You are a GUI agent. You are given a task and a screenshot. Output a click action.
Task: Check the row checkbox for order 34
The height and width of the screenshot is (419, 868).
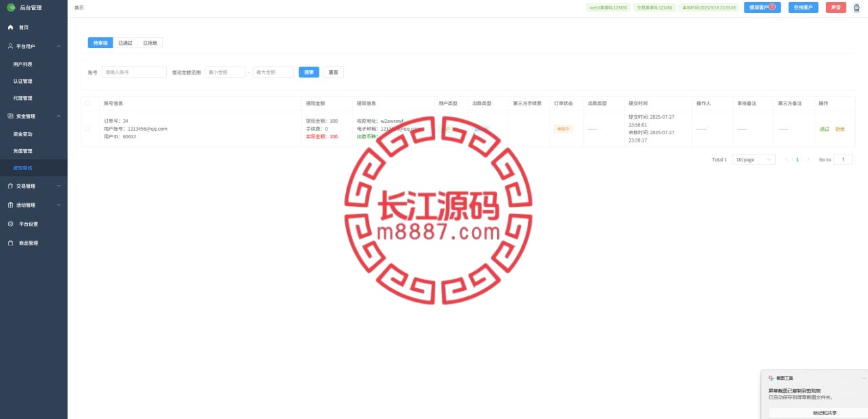87,128
